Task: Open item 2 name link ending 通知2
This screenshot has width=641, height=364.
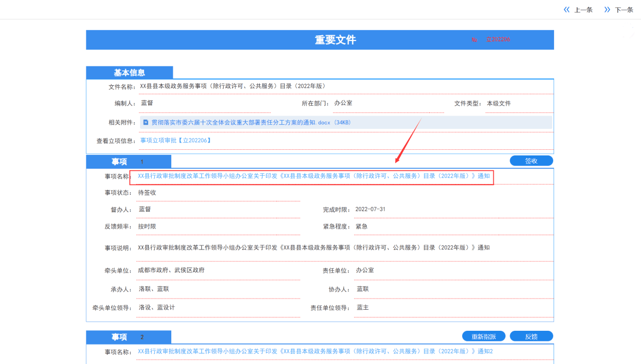Action: pyautogui.click(x=315, y=352)
